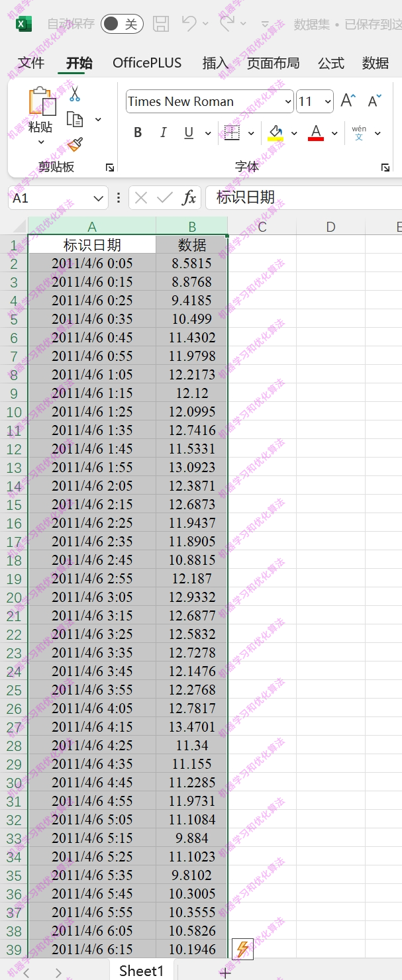The height and width of the screenshot is (980, 402).
Task: Open the Borders options dropdown
Action: click(251, 133)
